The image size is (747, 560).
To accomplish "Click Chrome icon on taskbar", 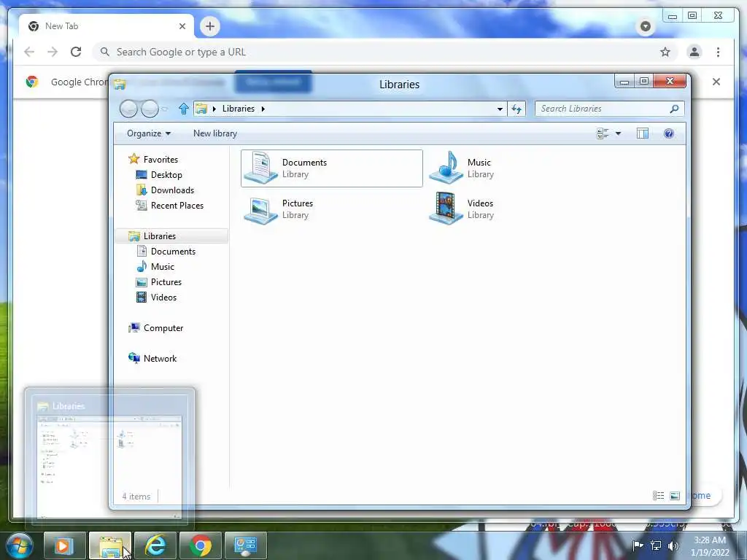I will tap(201, 545).
